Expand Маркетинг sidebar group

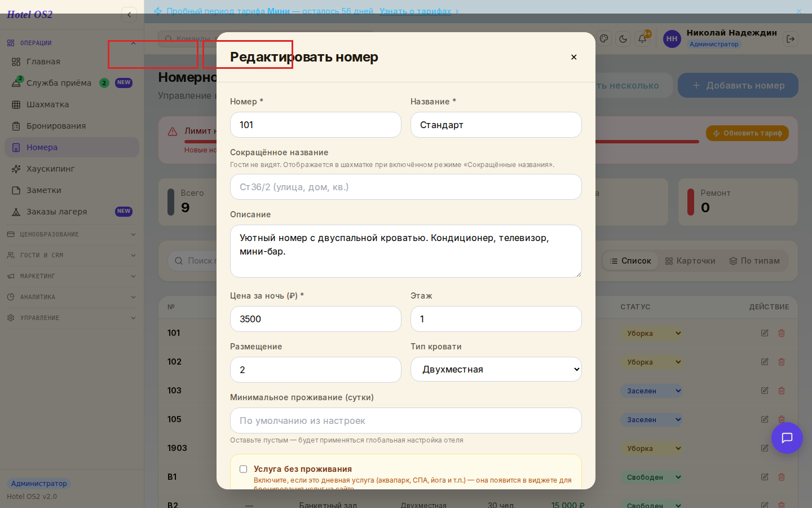click(72, 276)
